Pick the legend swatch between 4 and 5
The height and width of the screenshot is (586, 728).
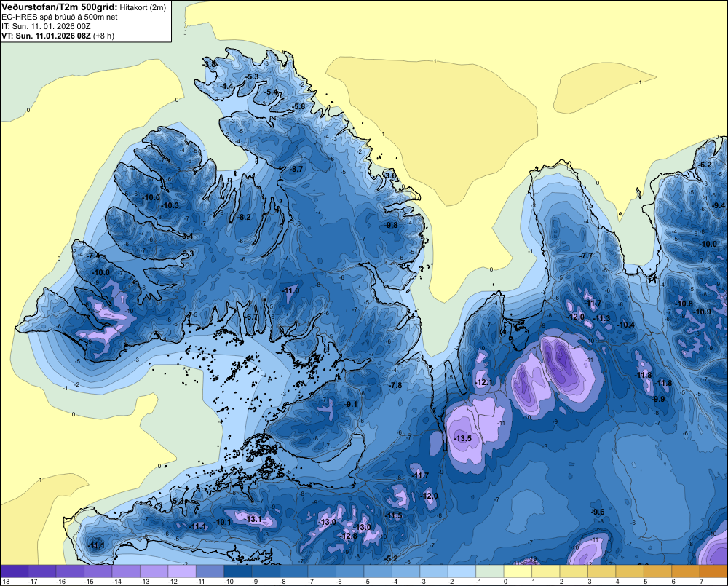(630, 571)
